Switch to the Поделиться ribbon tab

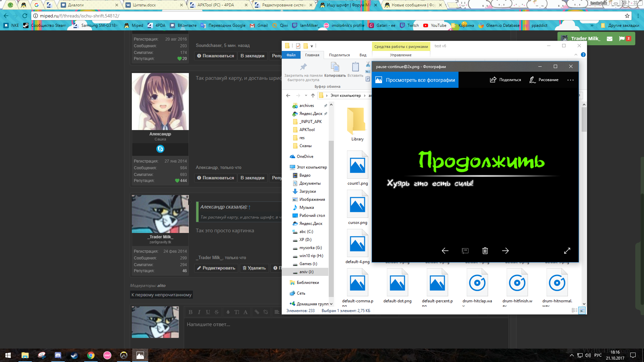tap(339, 55)
